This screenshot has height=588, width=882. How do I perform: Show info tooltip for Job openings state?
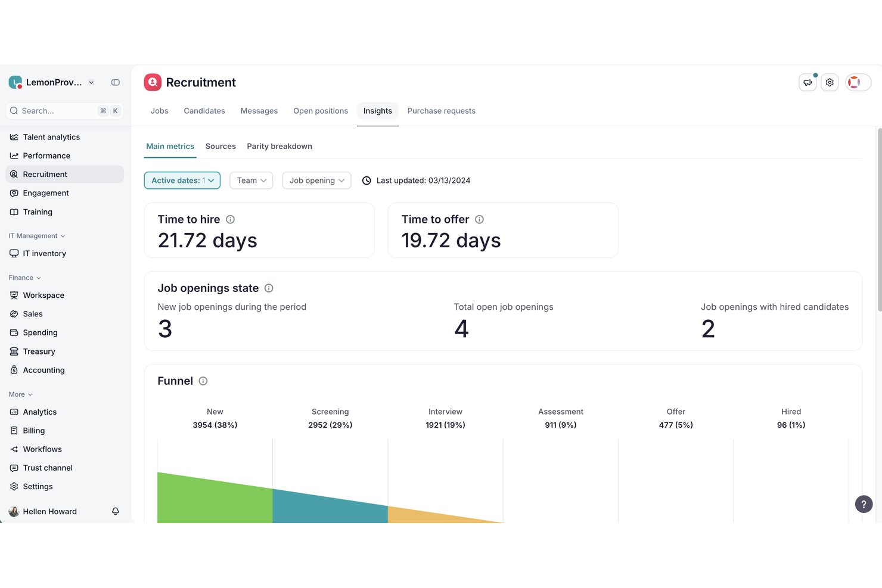(269, 288)
